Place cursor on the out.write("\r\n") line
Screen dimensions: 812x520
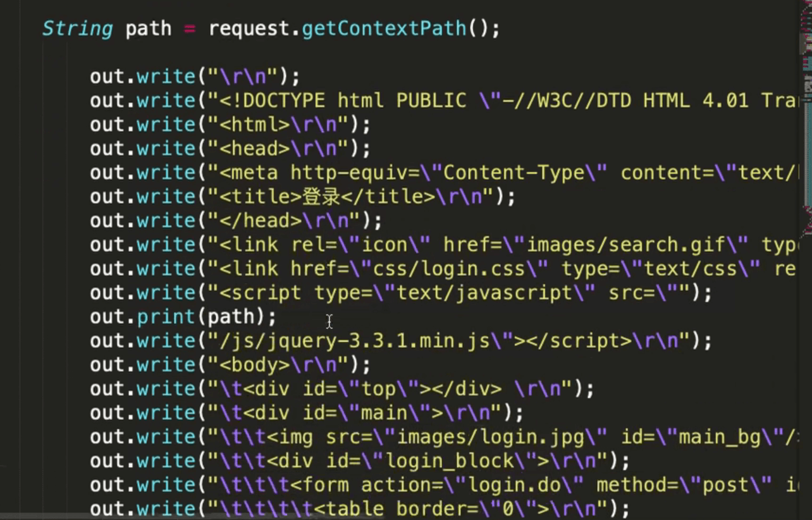click(x=195, y=77)
